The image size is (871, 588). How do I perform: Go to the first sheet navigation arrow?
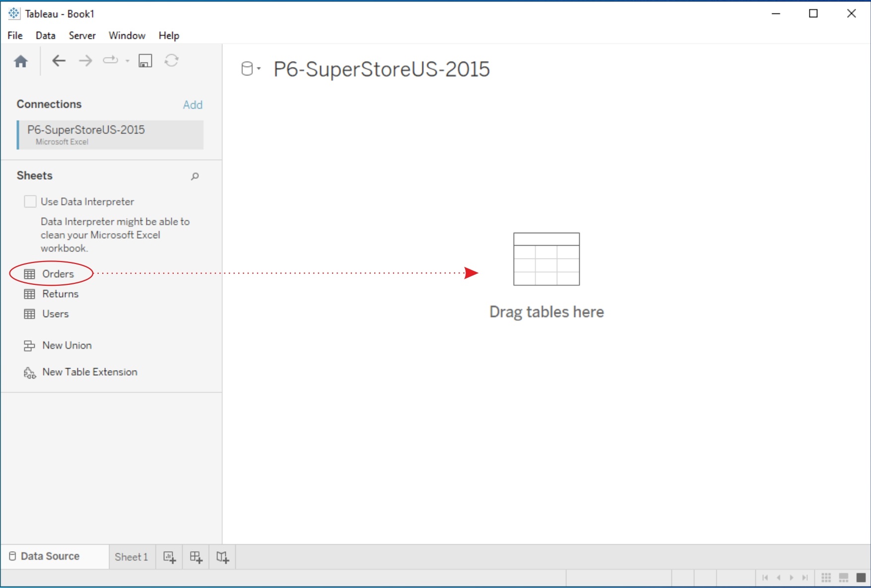pyautogui.click(x=765, y=577)
